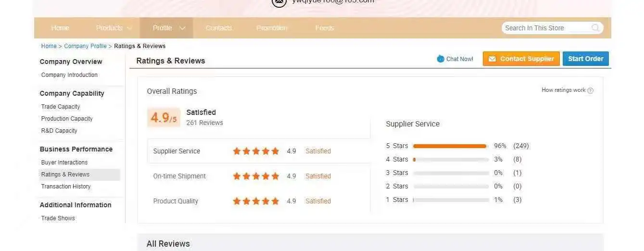This screenshot has height=251, width=644.
Task: Open Trade Shows in the sidebar
Action: tap(58, 218)
